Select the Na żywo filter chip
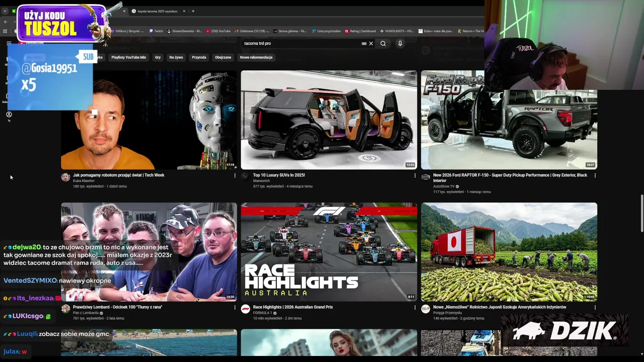This screenshot has width=644, height=362. coord(176,57)
